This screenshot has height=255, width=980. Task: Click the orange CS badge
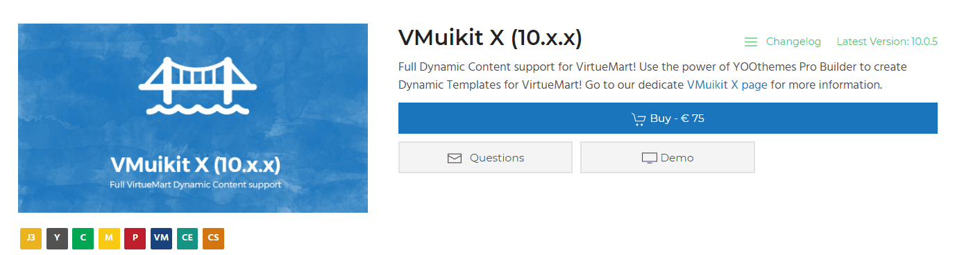tap(213, 238)
